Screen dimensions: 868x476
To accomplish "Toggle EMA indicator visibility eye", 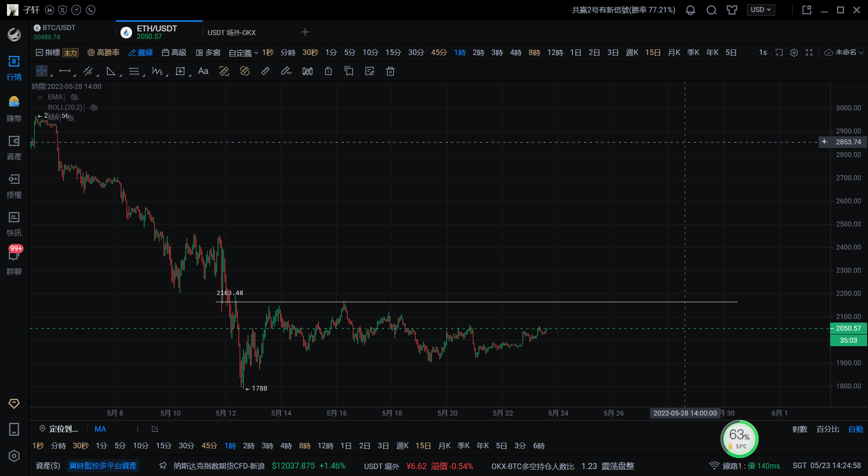I will coord(74,97).
